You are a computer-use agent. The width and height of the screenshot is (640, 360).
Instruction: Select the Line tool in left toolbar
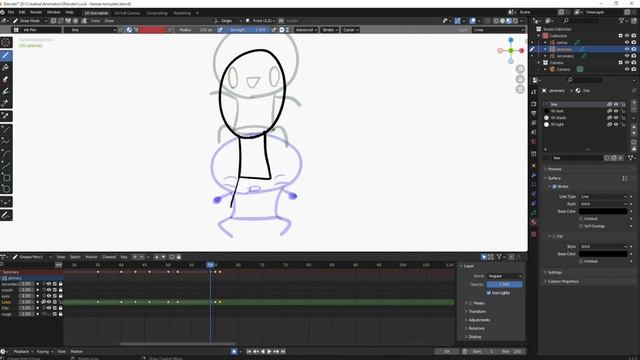click(6, 130)
